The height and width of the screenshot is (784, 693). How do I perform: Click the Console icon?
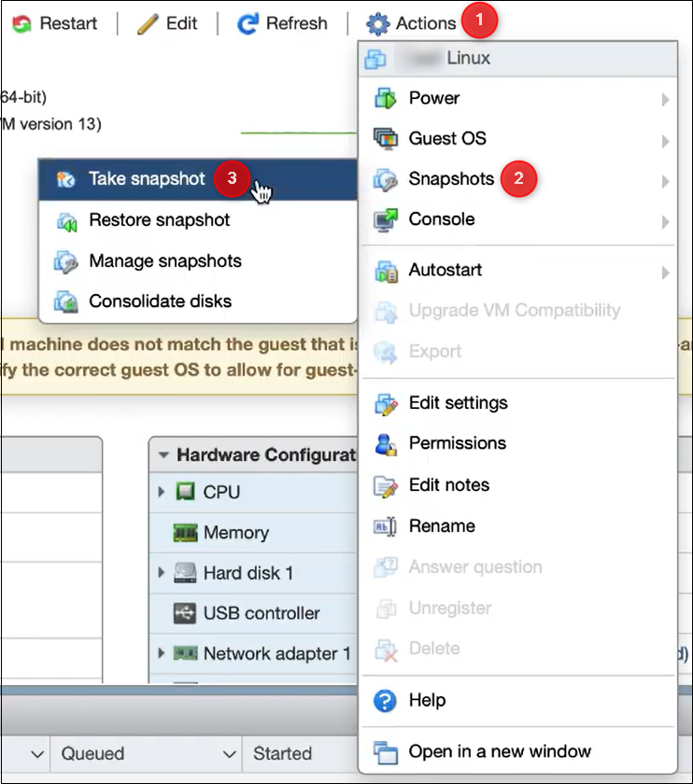coord(386,220)
